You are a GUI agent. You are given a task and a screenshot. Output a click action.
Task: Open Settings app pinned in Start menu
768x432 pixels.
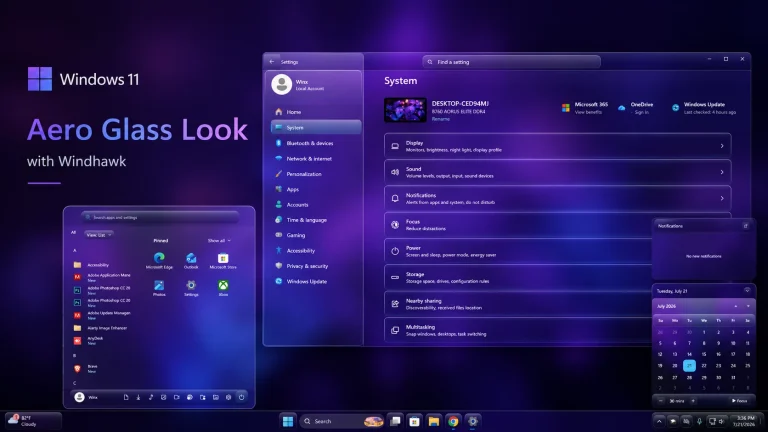(x=191, y=288)
